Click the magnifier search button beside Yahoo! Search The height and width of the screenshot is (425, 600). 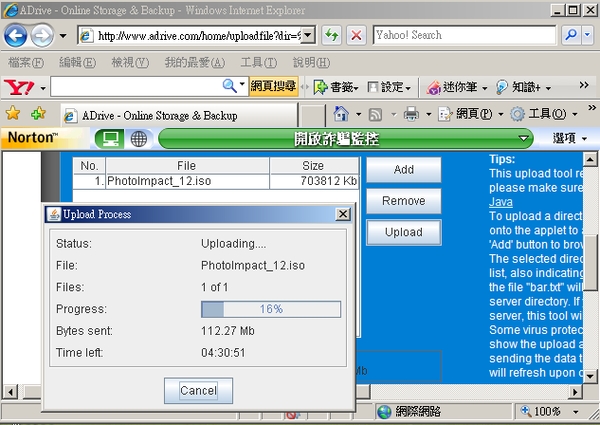tap(571, 35)
